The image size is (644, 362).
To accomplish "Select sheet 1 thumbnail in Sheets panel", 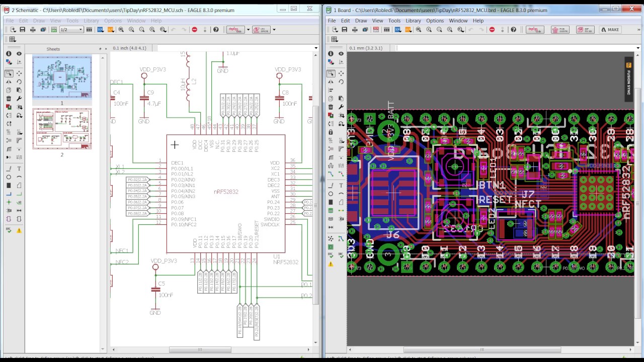I will (62, 77).
